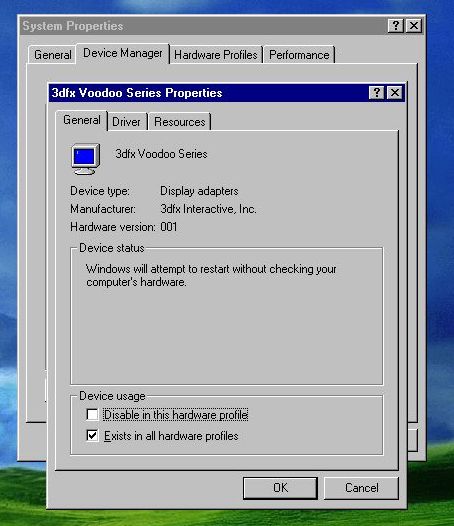Click the monitor icon for 3dfx Voodoo Series

[86, 159]
